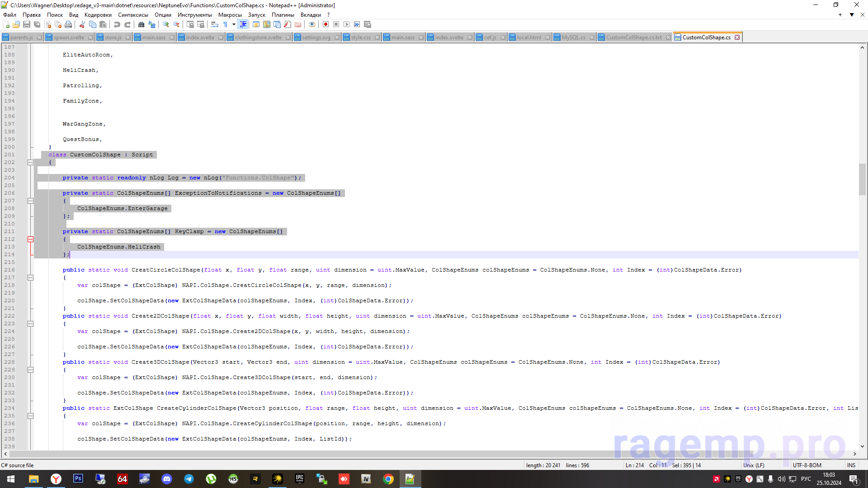This screenshot has height=488, width=868.
Task: Open Discord from the taskbar
Action: click(x=167, y=479)
